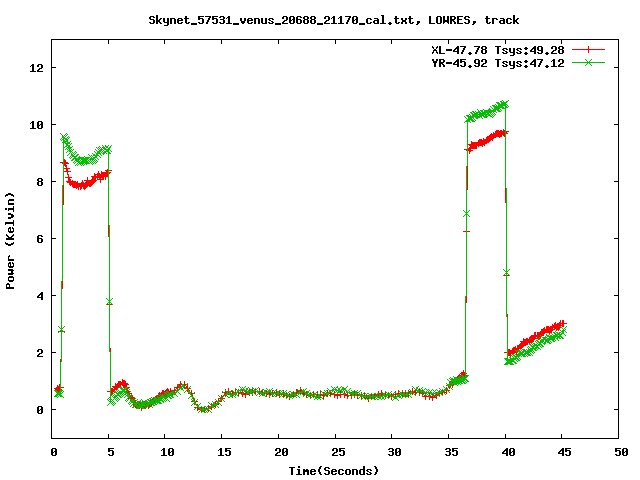Click the x-axis tick label 50

[x=621, y=452]
